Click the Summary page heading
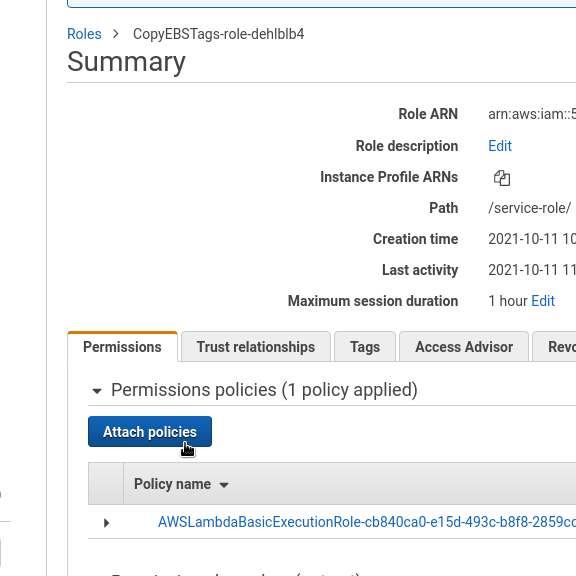This screenshot has height=576, width=576. (x=126, y=62)
